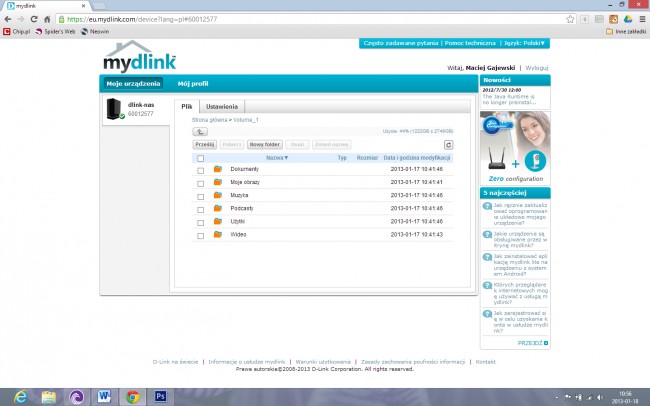The image size is (650, 406).
Task: Click Strona główna breadcrumb link
Action: [209, 120]
